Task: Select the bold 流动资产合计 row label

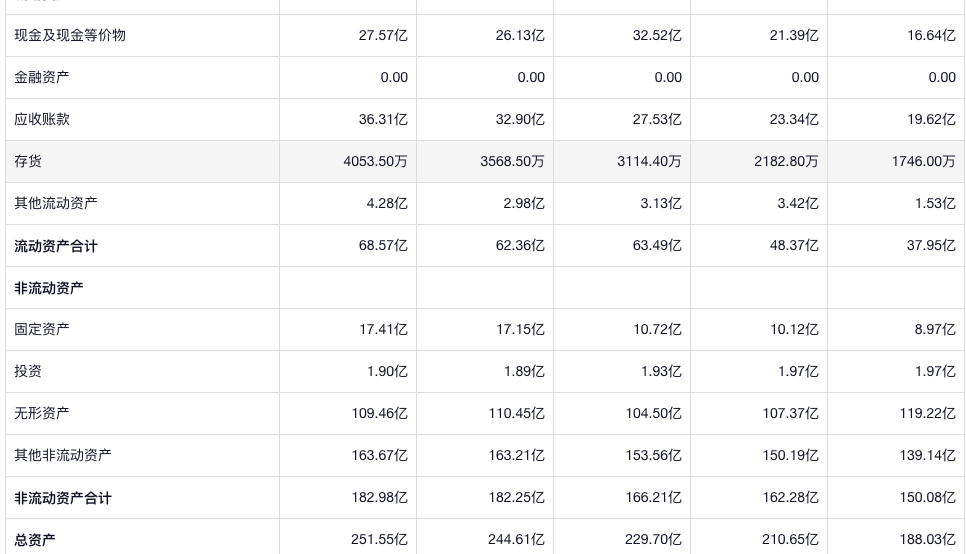Action: [56, 246]
